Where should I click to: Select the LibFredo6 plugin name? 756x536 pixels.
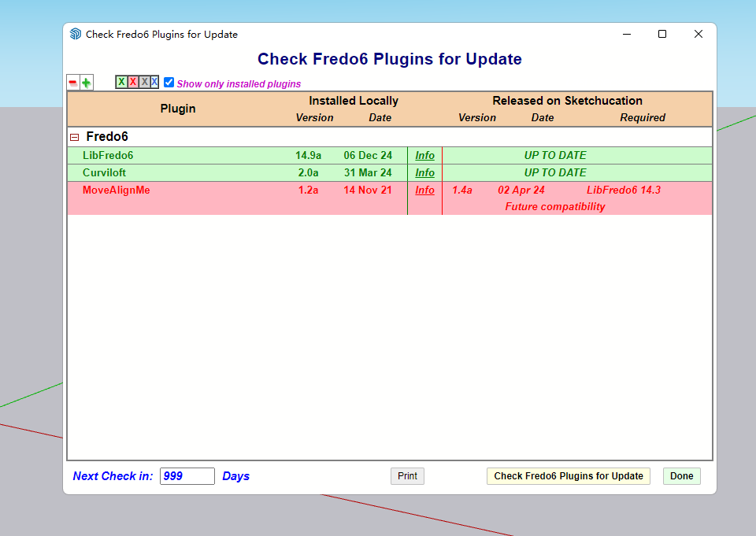(x=108, y=156)
